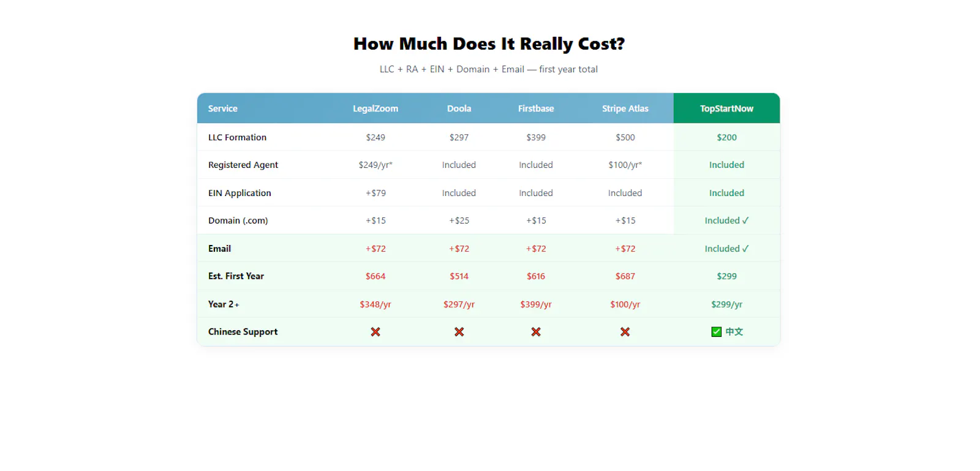Click LegalZoom's LLC Formation price $249
This screenshot has height=471, width=980.
pos(375,137)
